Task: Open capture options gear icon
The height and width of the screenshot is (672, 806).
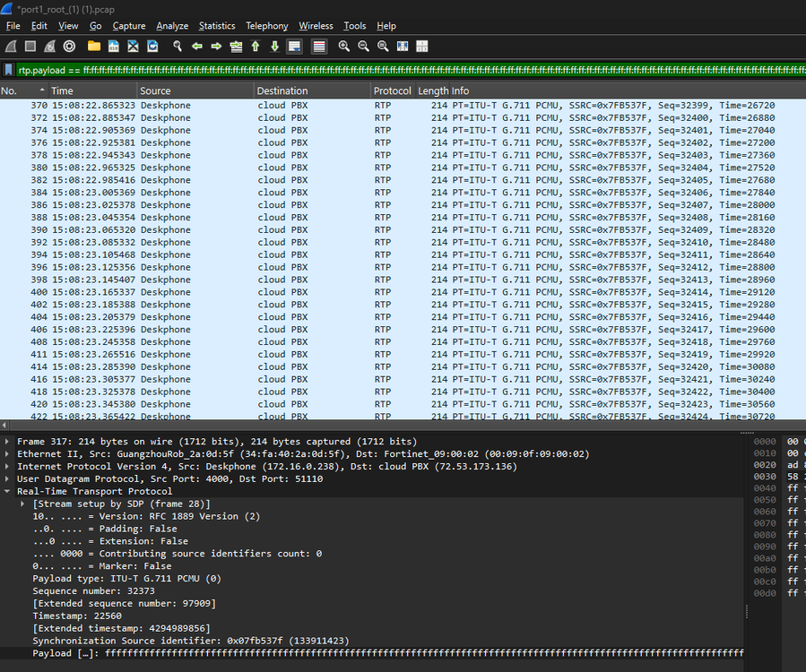Action: point(70,46)
